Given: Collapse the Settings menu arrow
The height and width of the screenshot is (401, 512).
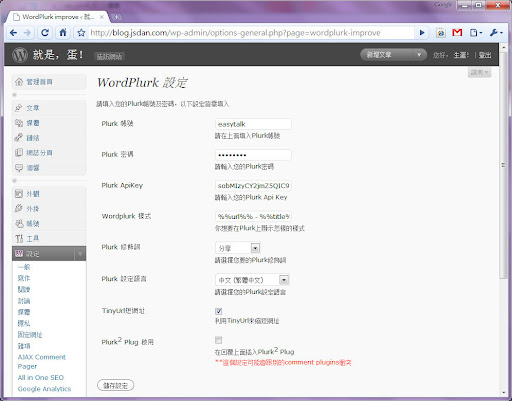Looking at the screenshot, I should click(80, 254).
